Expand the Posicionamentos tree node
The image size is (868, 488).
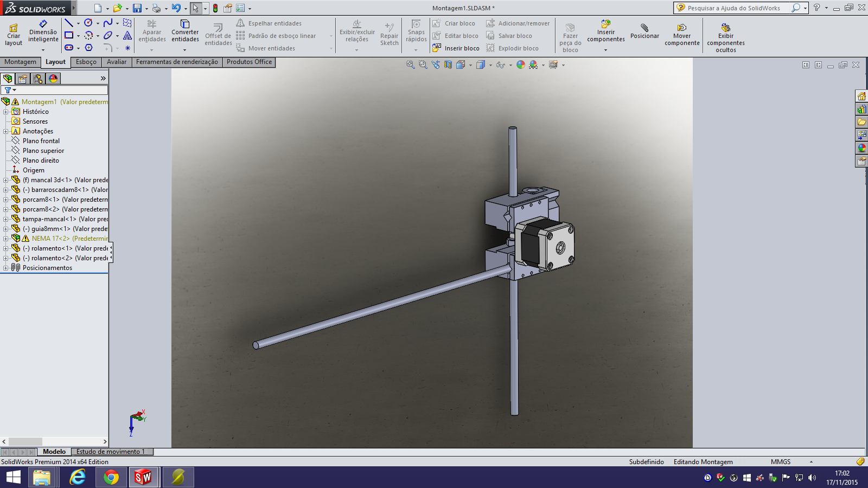pos(5,268)
